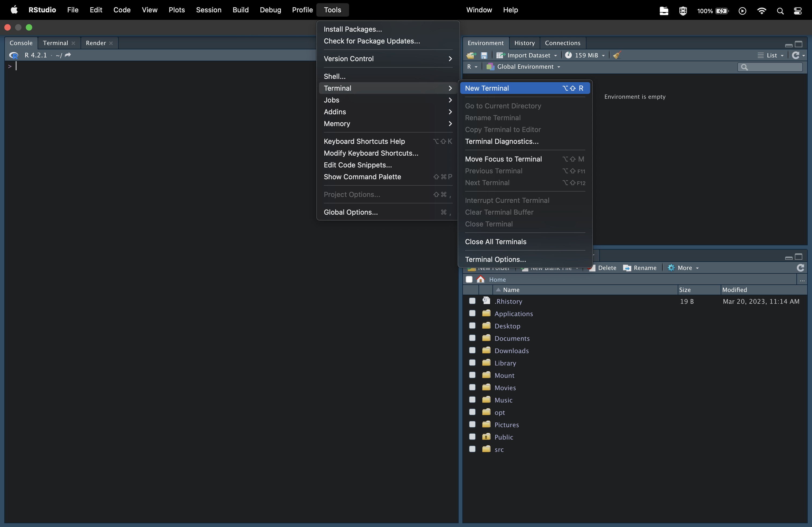The image size is (812, 527).
Task: Click the Public folder icon
Action: click(486, 436)
